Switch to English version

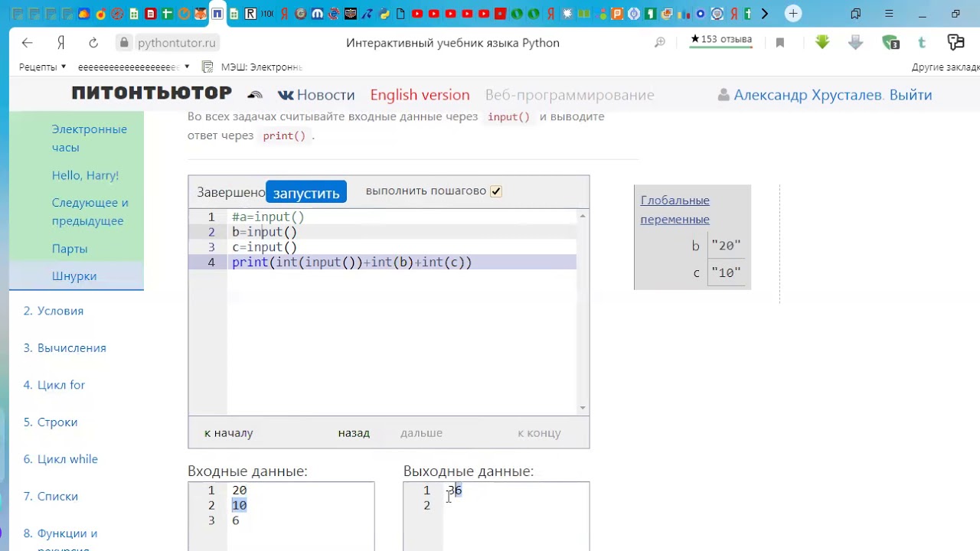[420, 95]
